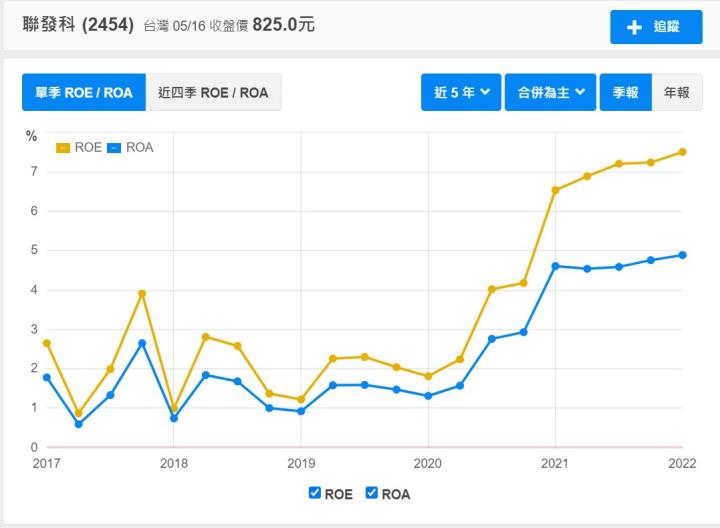Select the 季報 quarterly report tab

click(625, 92)
